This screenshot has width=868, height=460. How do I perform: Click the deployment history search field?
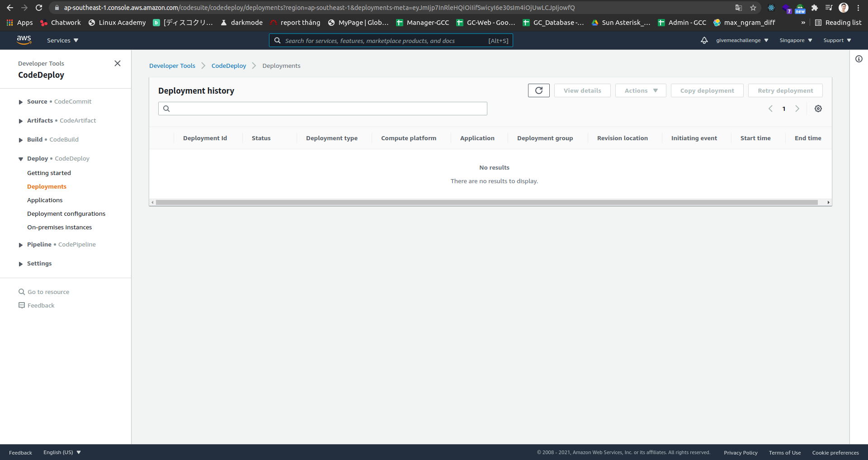click(322, 109)
